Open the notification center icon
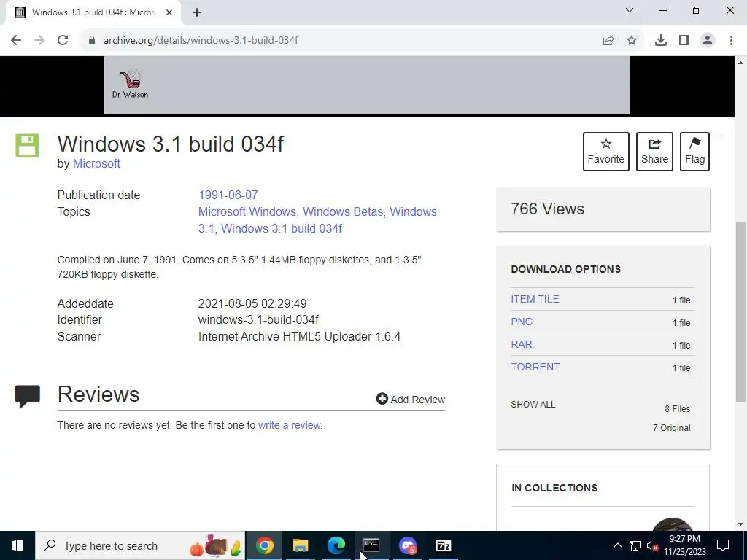The image size is (747, 560). pos(723,545)
